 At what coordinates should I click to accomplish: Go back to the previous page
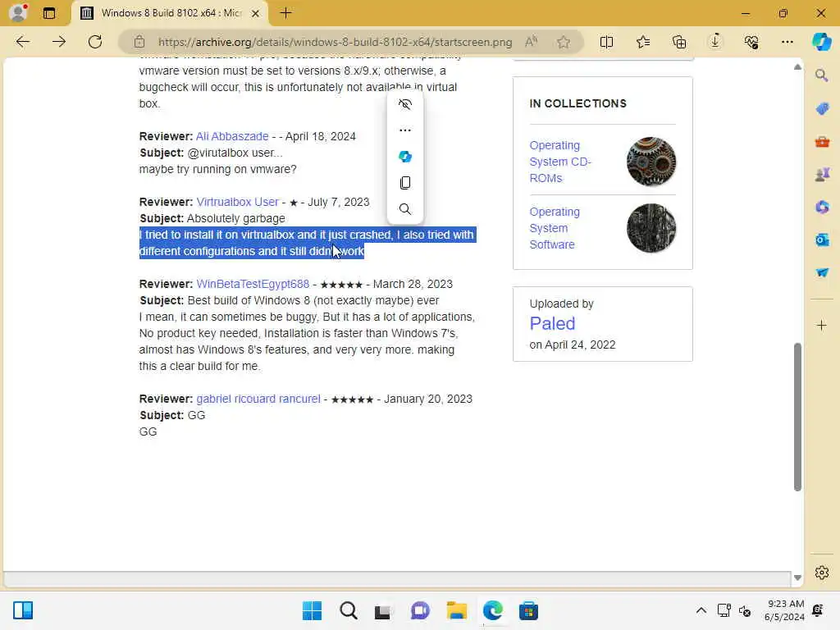[x=22, y=42]
